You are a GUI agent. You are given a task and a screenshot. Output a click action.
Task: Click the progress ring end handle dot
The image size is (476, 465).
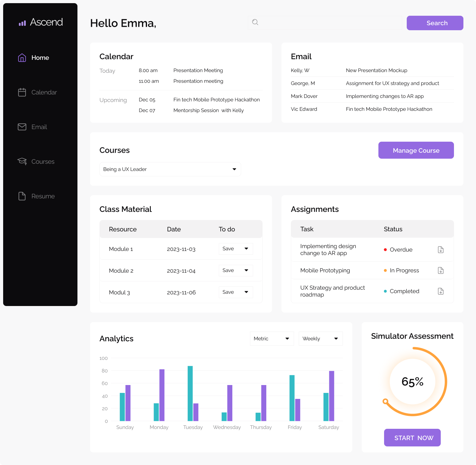click(x=385, y=401)
